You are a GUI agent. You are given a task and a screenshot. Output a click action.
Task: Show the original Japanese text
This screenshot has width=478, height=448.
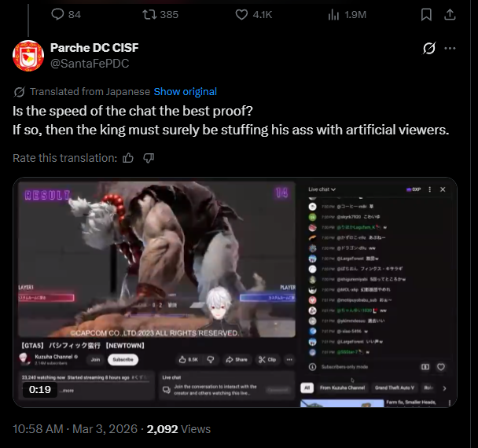pos(186,91)
